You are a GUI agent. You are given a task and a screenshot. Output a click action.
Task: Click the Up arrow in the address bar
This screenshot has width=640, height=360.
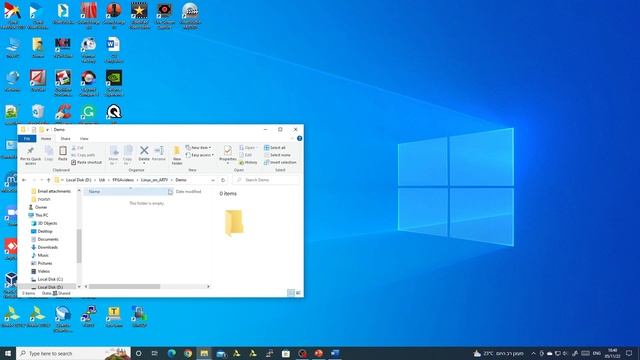click(49, 180)
